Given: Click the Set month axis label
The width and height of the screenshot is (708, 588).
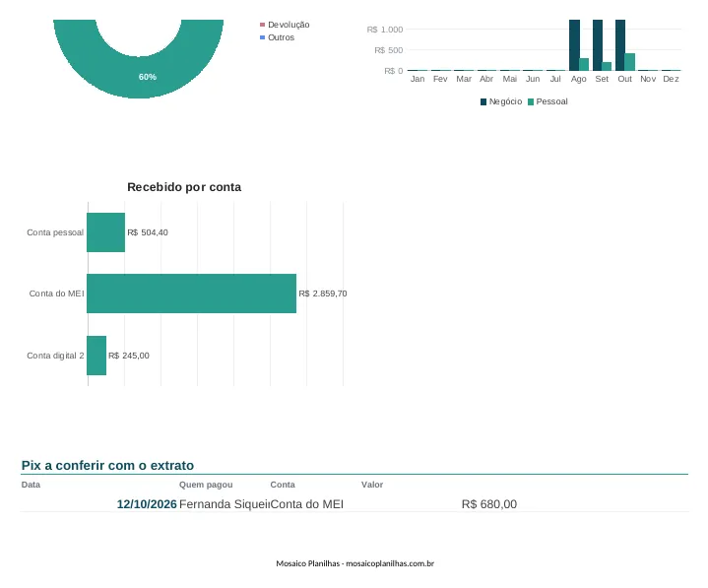Looking at the screenshot, I should click(x=602, y=79).
